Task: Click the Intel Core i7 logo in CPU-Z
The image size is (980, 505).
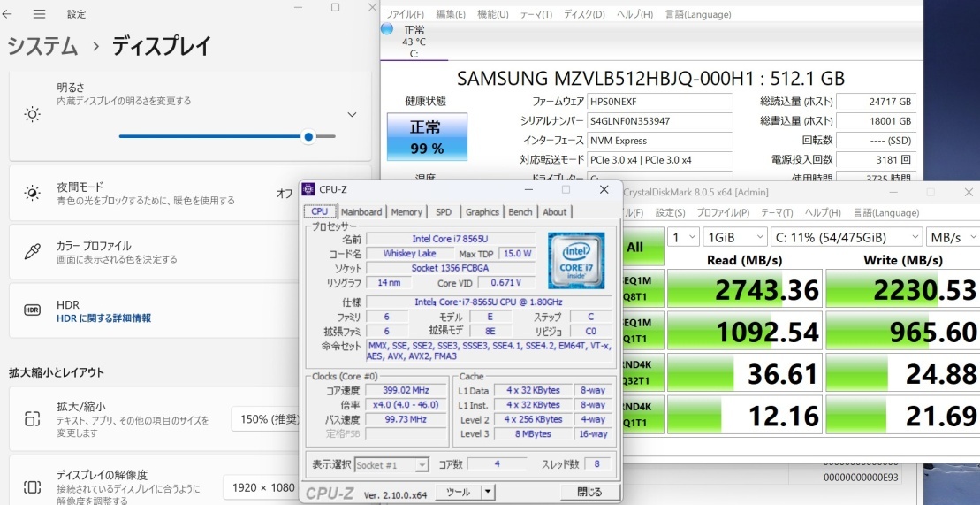Action: 576,260
